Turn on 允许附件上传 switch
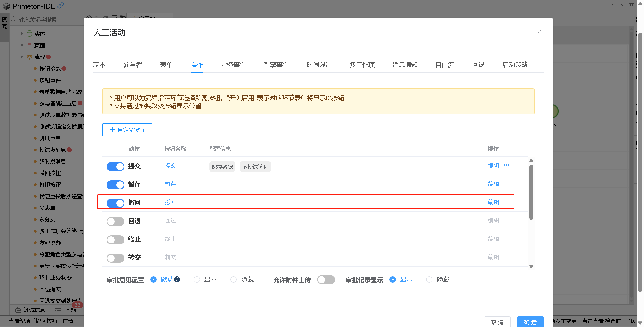 [x=326, y=280]
